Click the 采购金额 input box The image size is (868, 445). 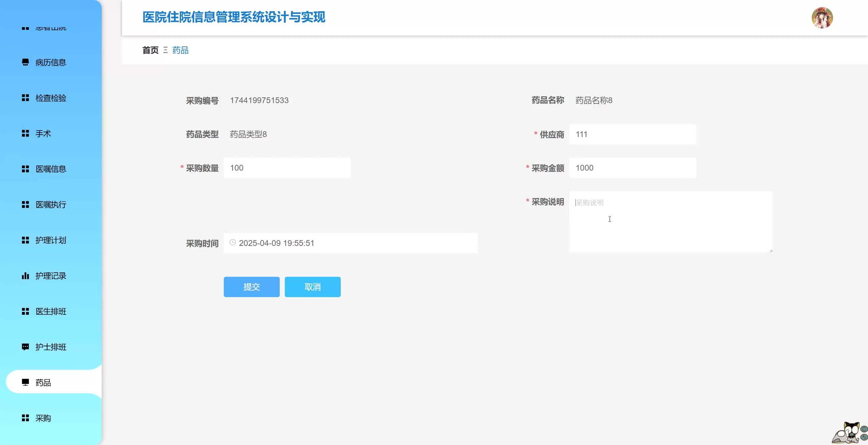pyautogui.click(x=633, y=168)
